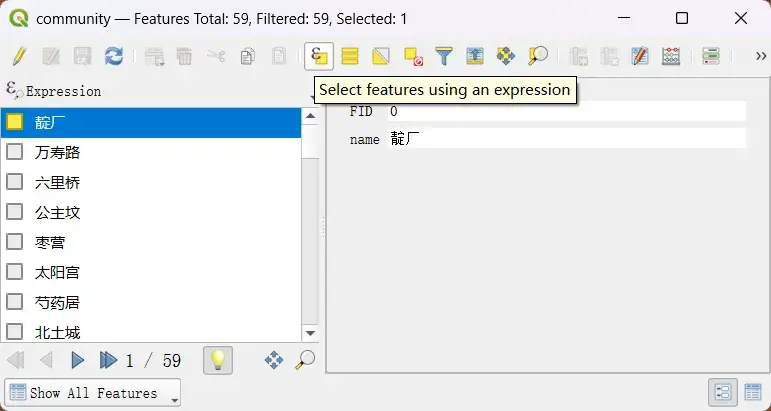Click the filter/select by form funnel icon

[444, 56]
